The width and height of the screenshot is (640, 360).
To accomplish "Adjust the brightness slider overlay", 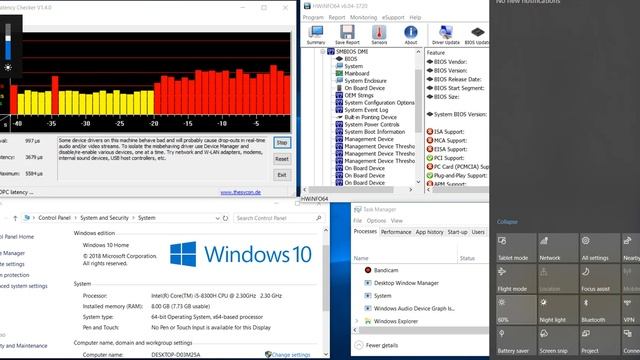I will (x=8, y=42).
